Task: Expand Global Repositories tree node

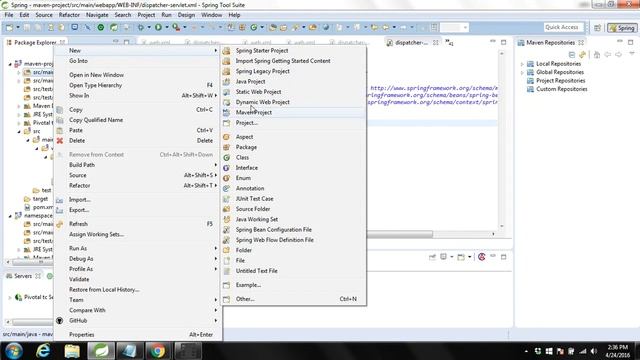Action: coord(522,72)
